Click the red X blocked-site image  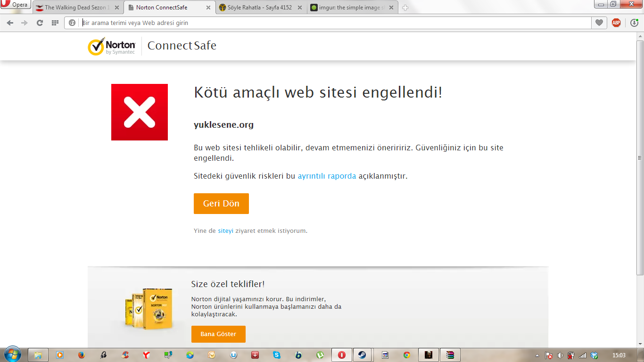pyautogui.click(x=140, y=112)
